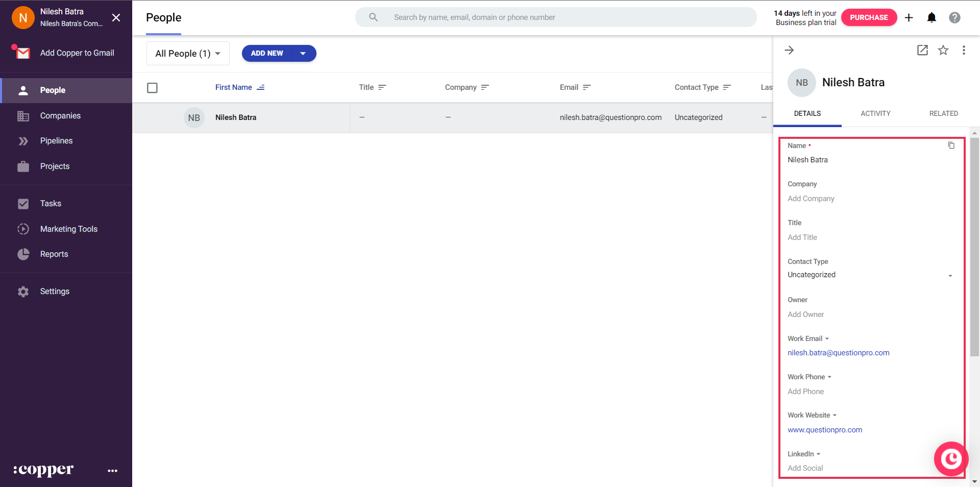Select the Pipelines icon in the sidebar
Viewport: 980px width, 487px height.
click(x=23, y=141)
